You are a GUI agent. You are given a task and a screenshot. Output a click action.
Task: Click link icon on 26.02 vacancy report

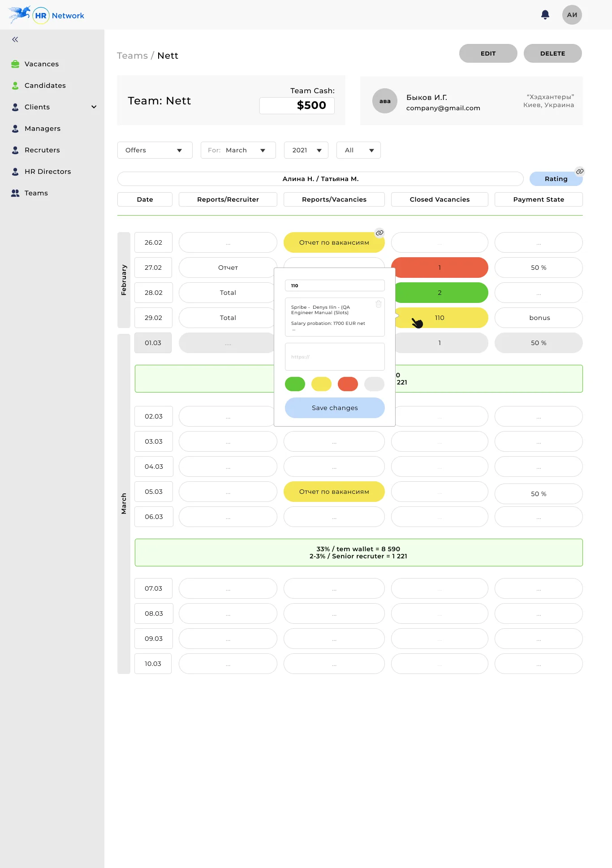click(379, 233)
